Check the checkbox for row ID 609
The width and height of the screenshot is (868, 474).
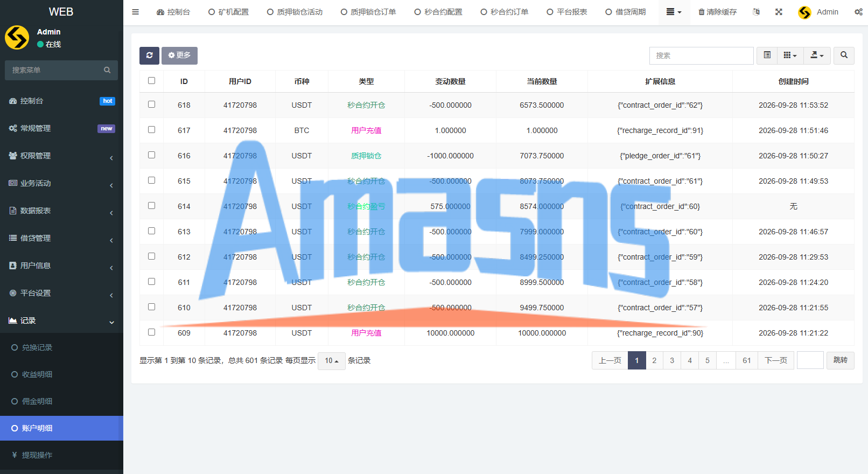[x=151, y=332]
